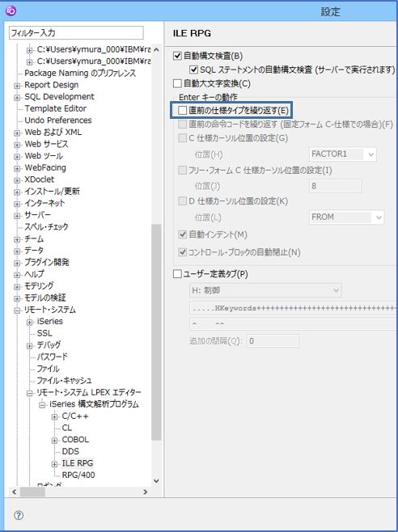Click the app icon in the title bar
This screenshot has height=532, width=398.
11,11
